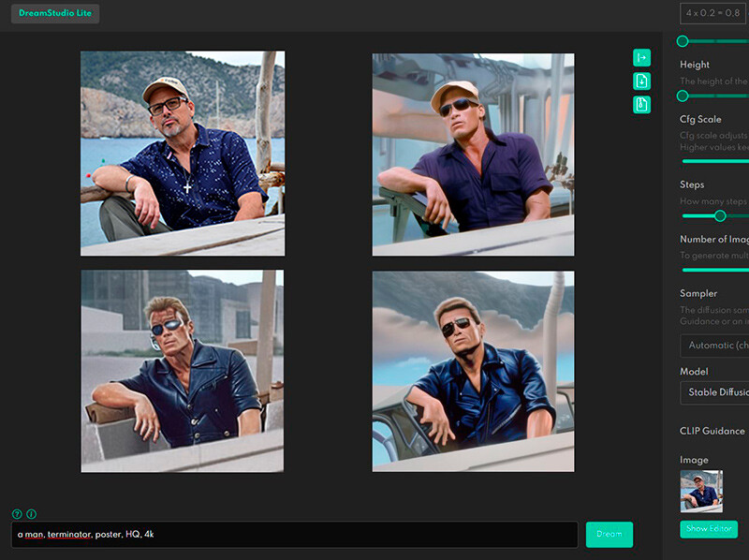The width and height of the screenshot is (749, 560).
Task: Click the Steps slider handle
Action: click(x=720, y=215)
